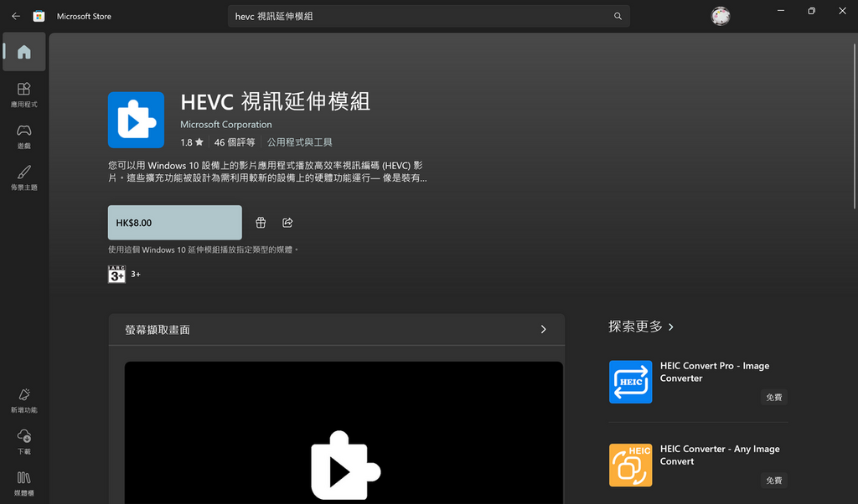This screenshot has height=504, width=858.
Task: Open 新增功能 (What's new) in sidebar
Action: click(x=24, y=400)
